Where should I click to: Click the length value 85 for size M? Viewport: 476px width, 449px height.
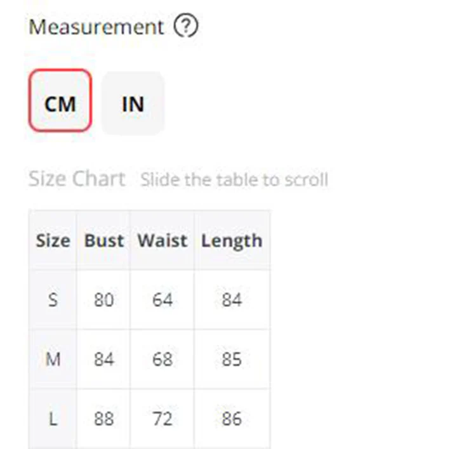pos(232,359)
